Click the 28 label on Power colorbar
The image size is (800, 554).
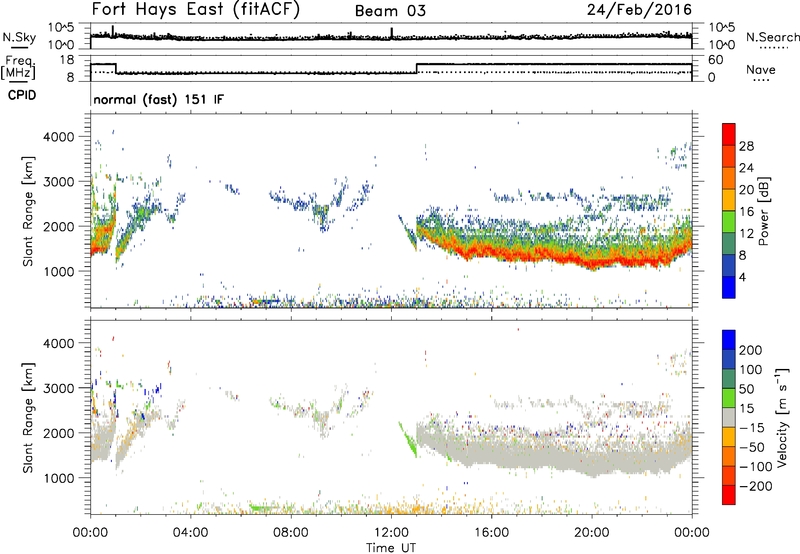click(746, 146)
